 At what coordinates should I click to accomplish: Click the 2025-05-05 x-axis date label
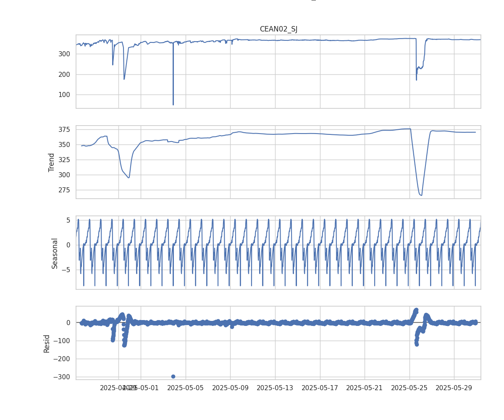186,388
